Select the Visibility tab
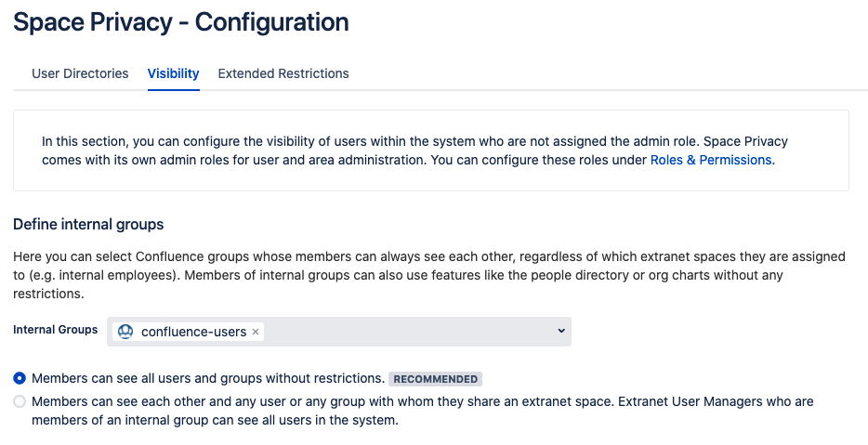868x445 pixels. click(173, 73)
